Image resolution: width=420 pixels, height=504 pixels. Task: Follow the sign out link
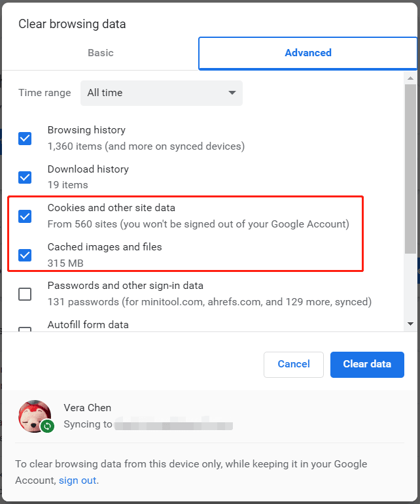pos(77,480)
